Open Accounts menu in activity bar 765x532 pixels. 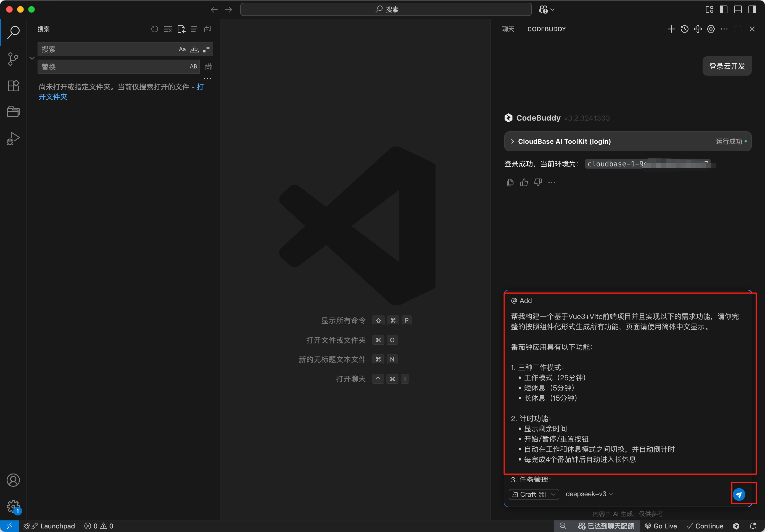pyautogui.click(x=13, y=480)
